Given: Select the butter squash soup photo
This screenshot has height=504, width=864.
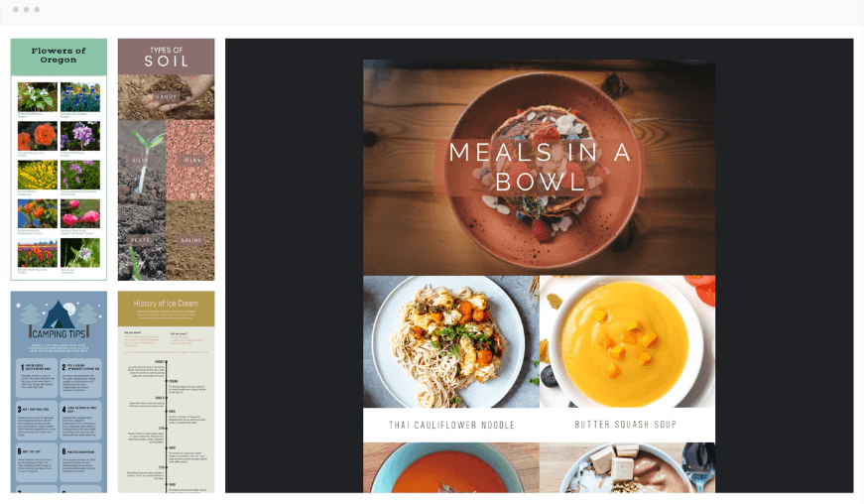Looking at the screenshot, I should (627, 341).
